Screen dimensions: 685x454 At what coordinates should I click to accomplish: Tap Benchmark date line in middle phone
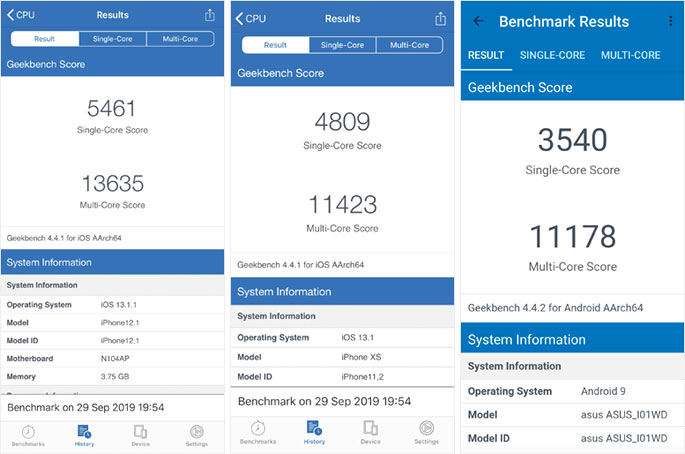(324, 402)
